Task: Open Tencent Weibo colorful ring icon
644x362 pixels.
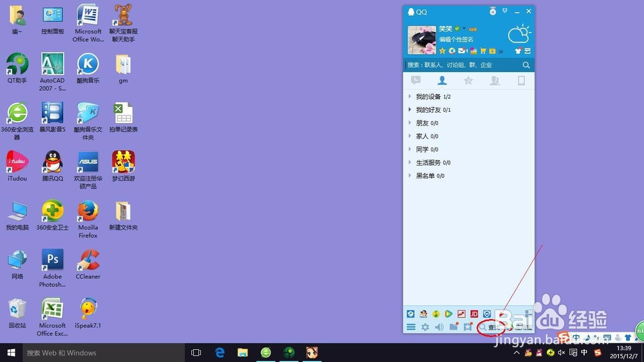Action: click(452, 51)
